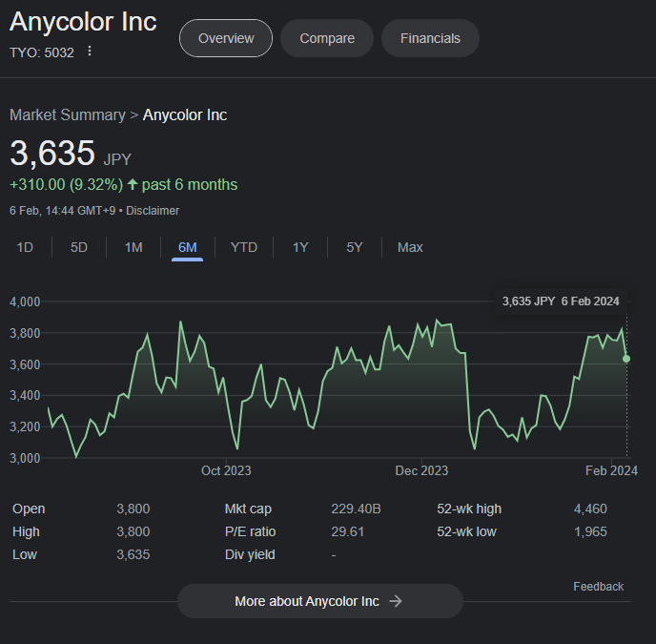Click the +310.00 (9.32%) change text

click(x=67, y=185)
